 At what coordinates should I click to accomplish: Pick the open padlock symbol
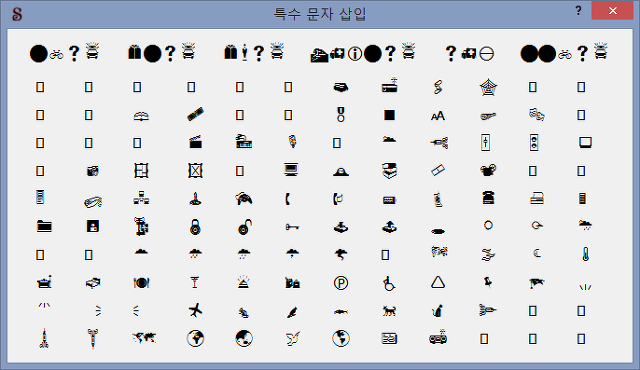245,227
